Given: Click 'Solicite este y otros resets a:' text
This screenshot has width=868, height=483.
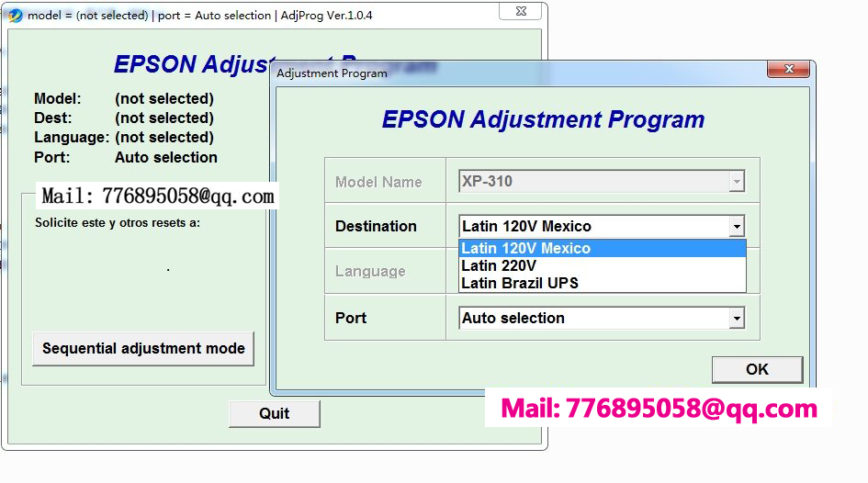Looking at the screenshot, I should (118, 223).
